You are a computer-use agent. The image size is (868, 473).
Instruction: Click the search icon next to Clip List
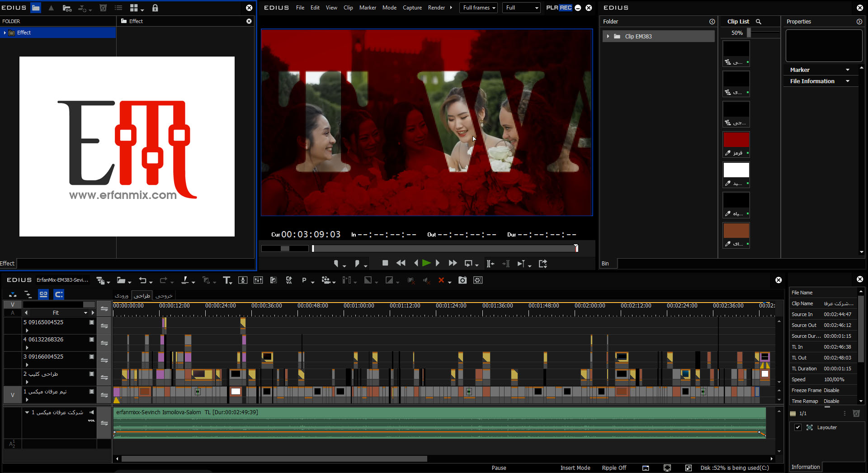click(x=759, y=22)
